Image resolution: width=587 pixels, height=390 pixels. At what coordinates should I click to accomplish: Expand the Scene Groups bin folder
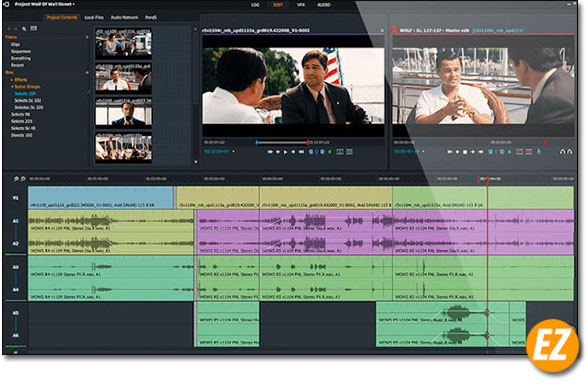[12, 86]
